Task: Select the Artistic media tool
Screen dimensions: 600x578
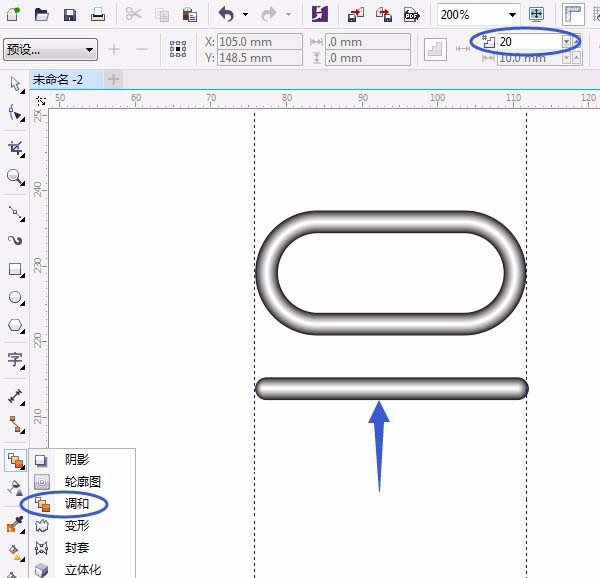Action: [x=15, y=241]
